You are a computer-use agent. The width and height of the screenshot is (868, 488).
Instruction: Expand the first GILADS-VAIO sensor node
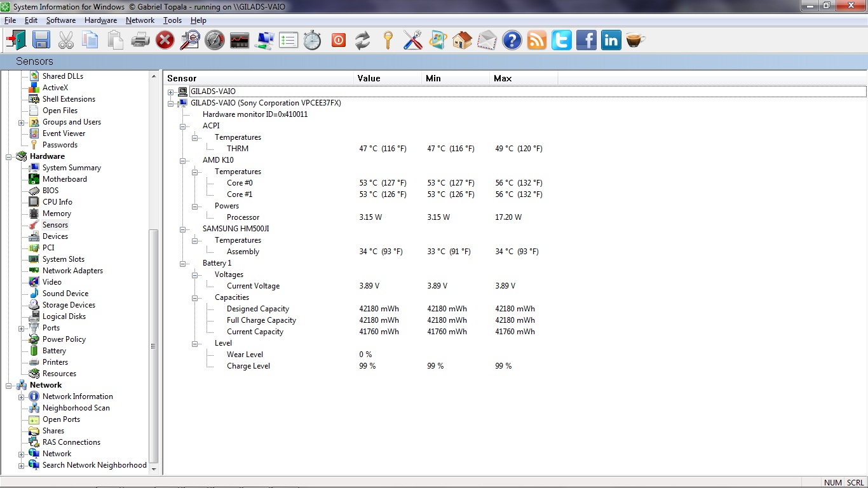coord(170,91)
